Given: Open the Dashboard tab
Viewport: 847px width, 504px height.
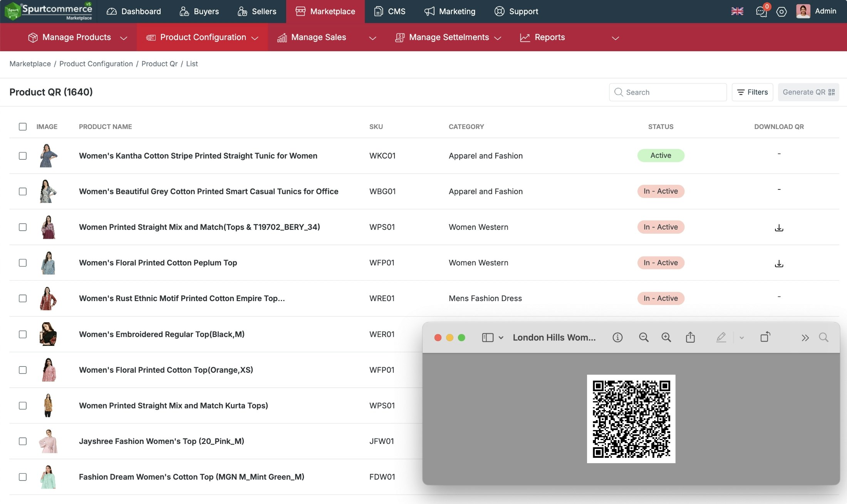Looking at the screenshot, I should coord(133,12).
